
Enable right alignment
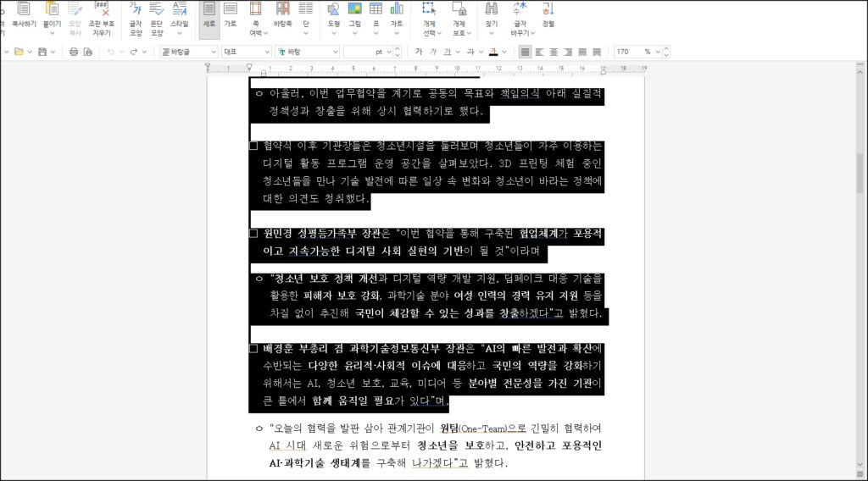pyautogui.click(x=568, y=52)
